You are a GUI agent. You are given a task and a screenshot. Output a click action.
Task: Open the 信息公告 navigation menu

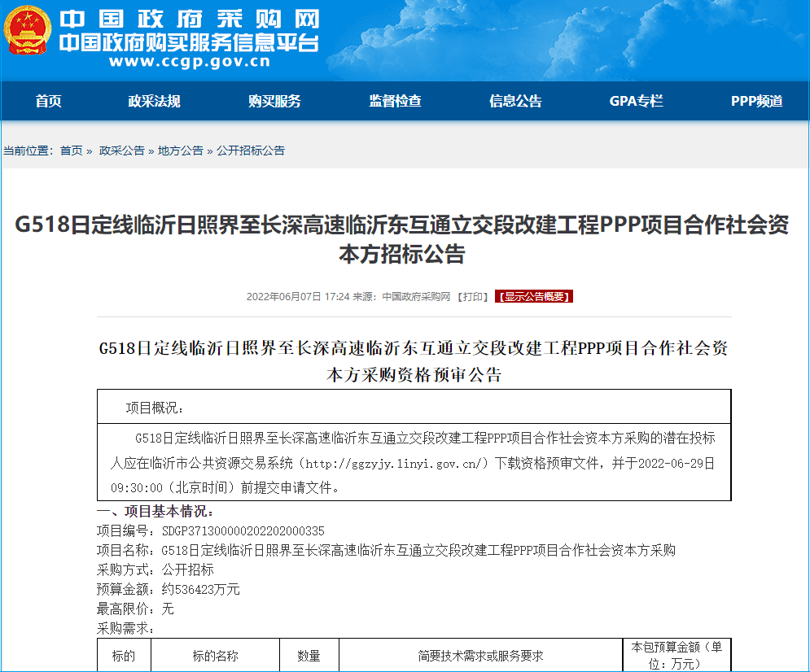pos(515,101)
